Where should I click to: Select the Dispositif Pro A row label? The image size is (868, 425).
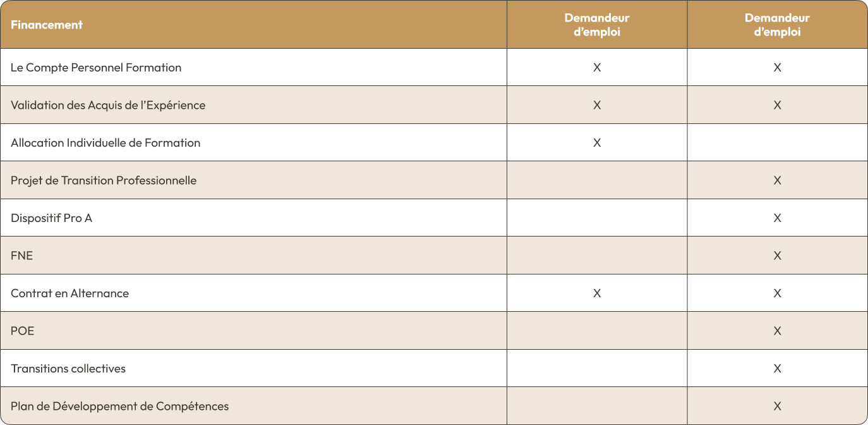click(52, 218)
